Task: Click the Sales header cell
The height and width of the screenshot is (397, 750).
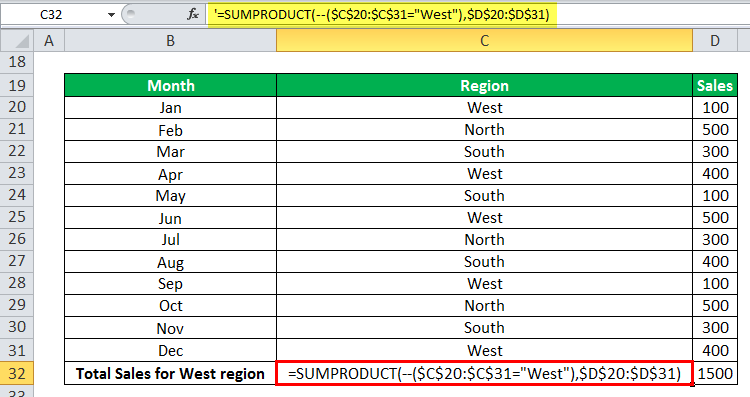Action: point(715,85)
